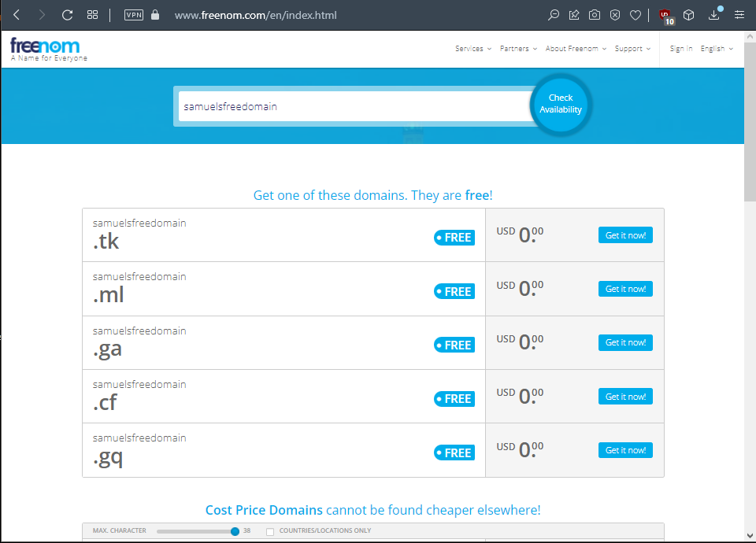Click the address bar URL freenom.com
This screenshot has height=543, width=756.
point(255,15)
